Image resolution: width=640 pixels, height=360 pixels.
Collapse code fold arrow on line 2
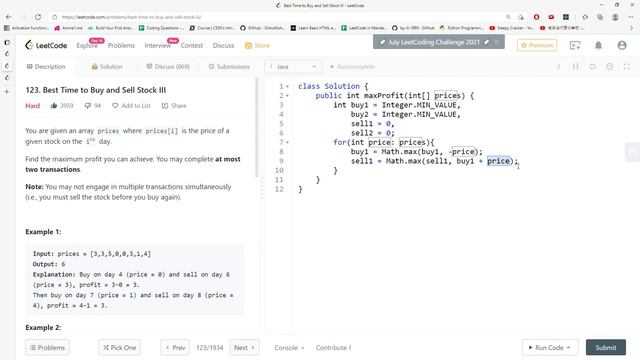point(287,96)
